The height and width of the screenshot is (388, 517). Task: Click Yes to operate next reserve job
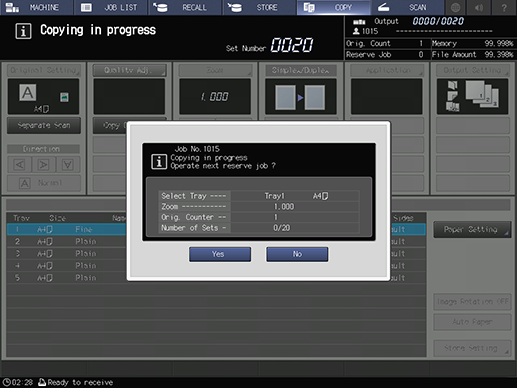pyautogui.click(x=220, y=254)
